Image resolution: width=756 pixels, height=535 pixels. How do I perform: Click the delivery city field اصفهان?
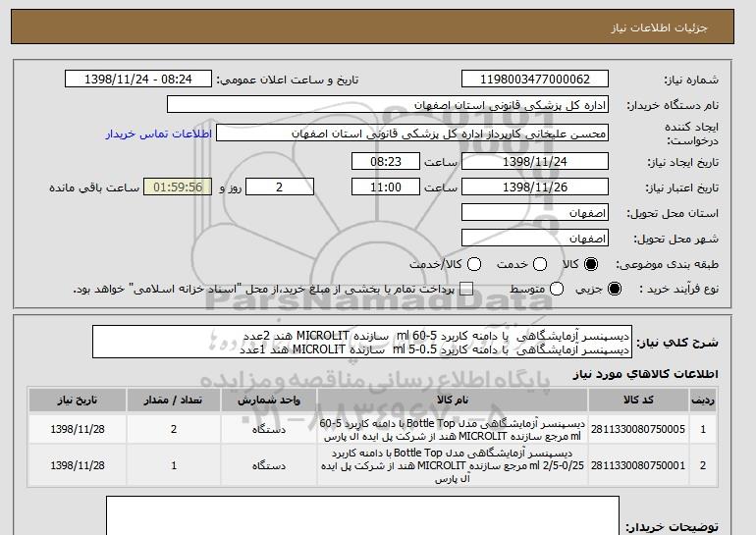point(535,239)
